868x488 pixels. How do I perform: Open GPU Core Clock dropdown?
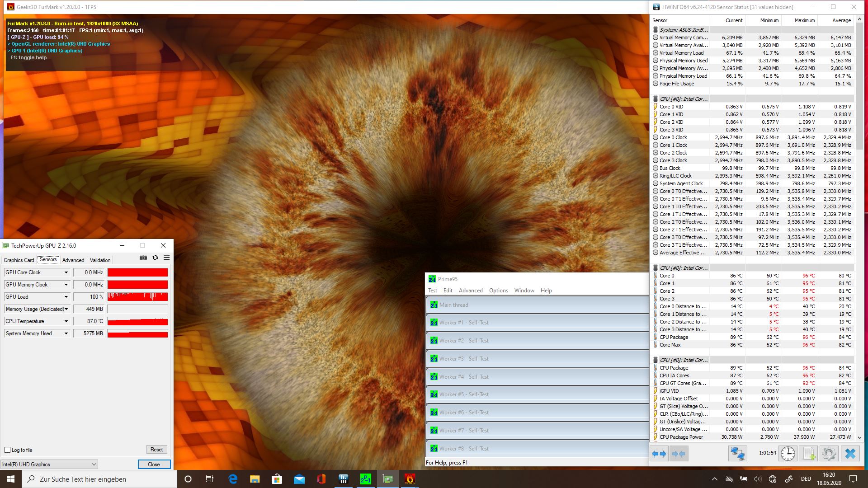pos(66,272)
